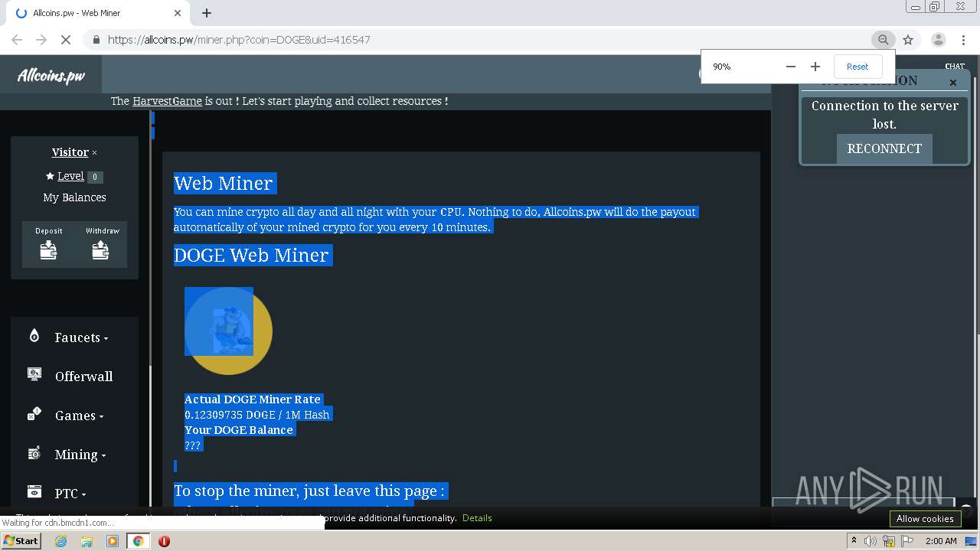Click the user level badge 0
Viewport: 980px width, 551px height.
click(x=95, y=177)
